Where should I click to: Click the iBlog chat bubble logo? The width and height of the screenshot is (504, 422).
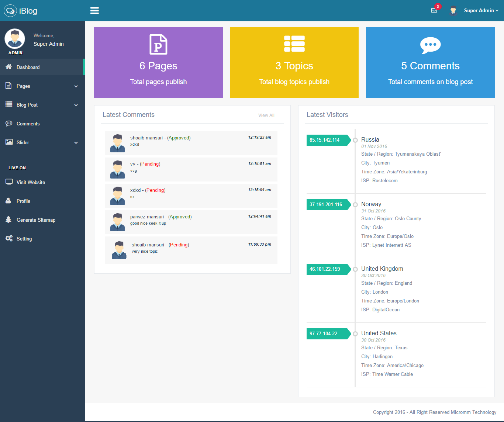coord(10,11)
